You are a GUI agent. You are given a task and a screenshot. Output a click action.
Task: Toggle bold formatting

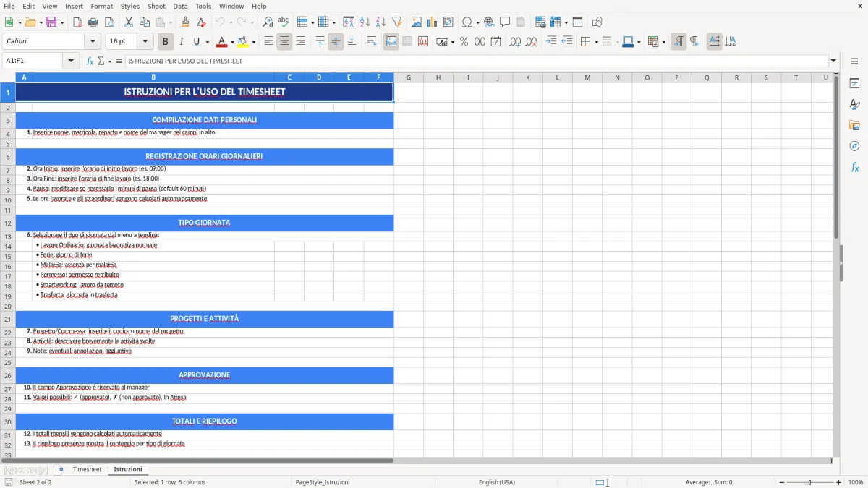tap(165, 41)
